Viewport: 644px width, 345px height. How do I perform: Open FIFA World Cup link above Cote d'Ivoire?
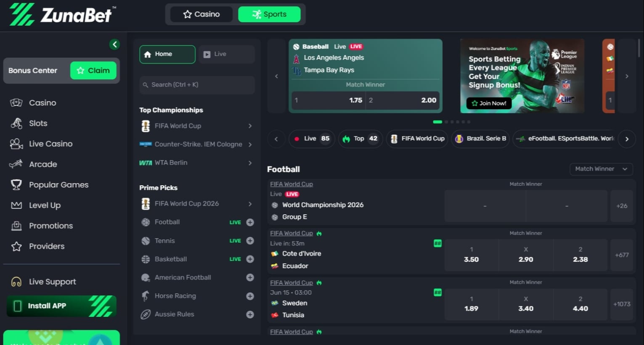[292, 234]
